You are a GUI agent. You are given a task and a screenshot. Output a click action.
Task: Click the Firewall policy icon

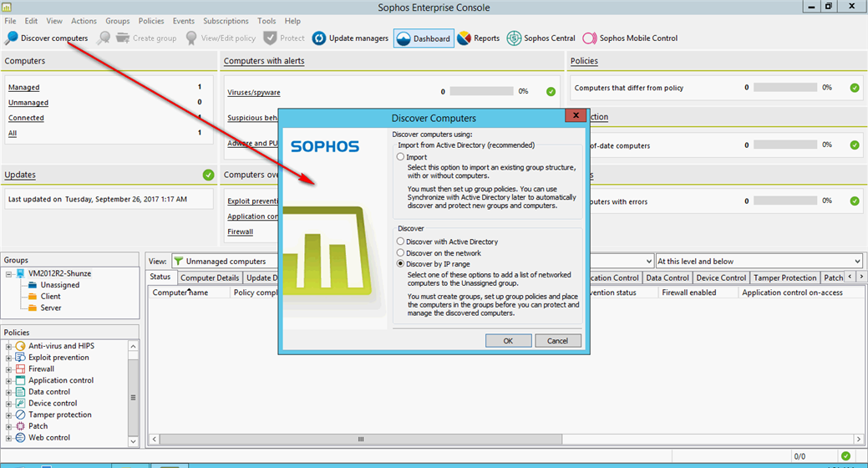tap(21, 369)
